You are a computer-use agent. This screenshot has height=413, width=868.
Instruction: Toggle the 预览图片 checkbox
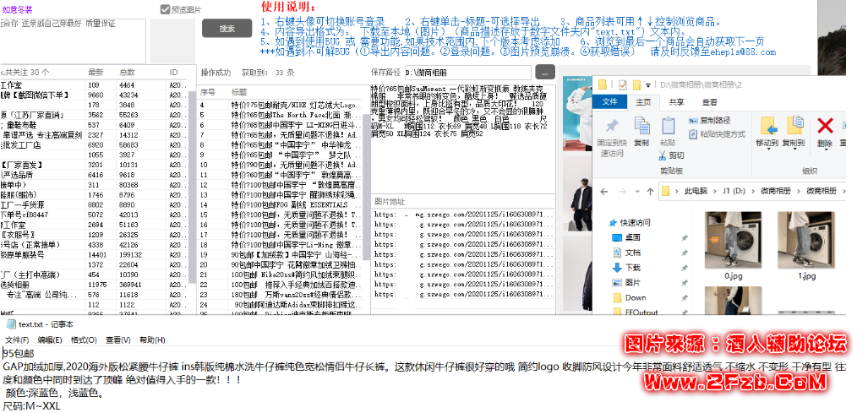165,9
